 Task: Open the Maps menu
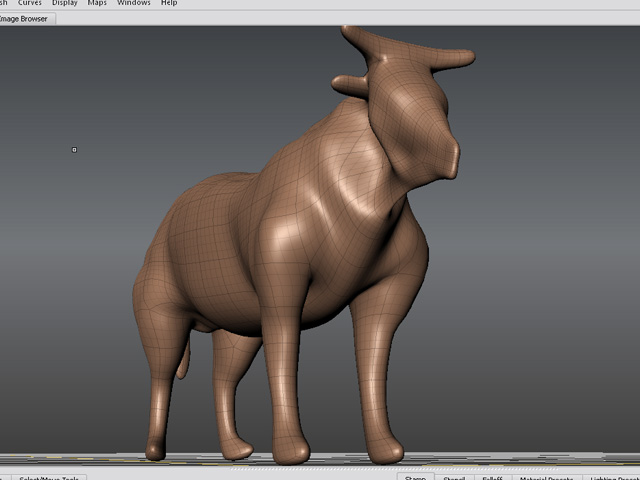[97, 3]
